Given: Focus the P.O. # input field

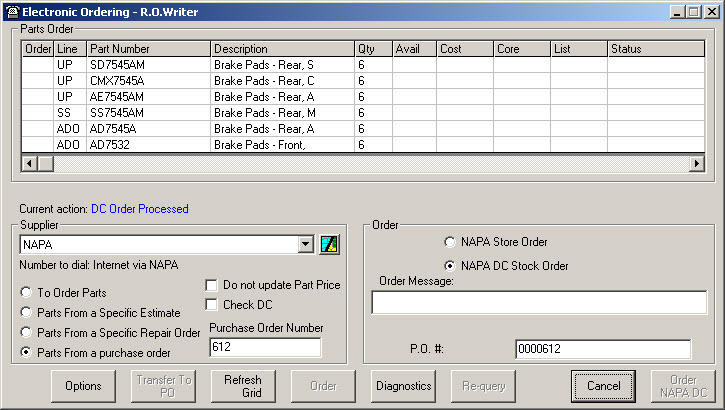Looking at the screenshot, I should pyautogui.click(x=602, y=349).
